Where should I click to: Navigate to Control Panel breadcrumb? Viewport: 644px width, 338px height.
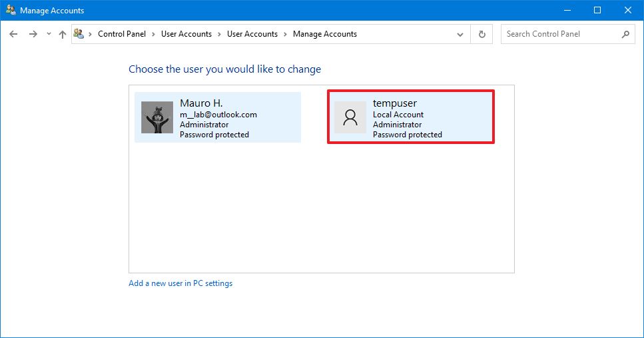tap(123, 34)
